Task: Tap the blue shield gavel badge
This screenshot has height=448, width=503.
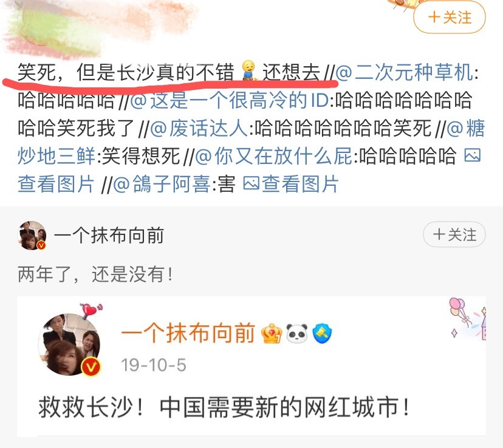Action: (322, 333)
